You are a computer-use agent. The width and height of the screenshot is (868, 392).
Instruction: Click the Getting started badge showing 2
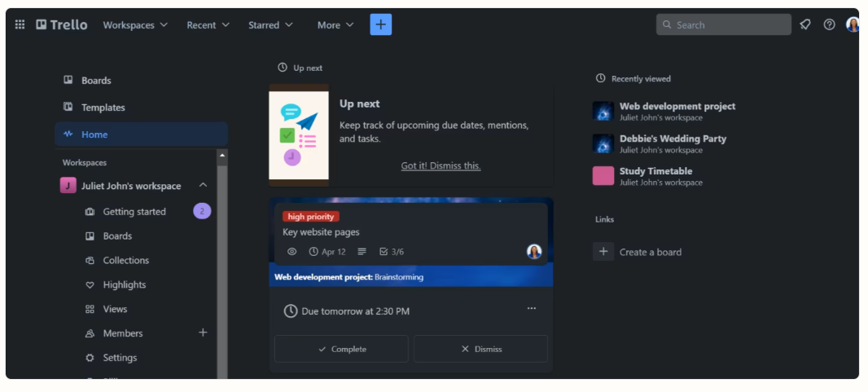[202, 211]
